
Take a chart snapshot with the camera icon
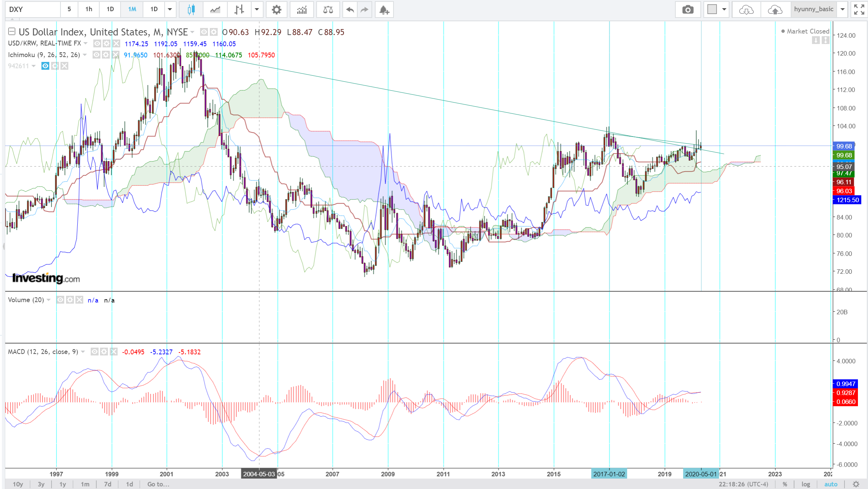point(687,9)
